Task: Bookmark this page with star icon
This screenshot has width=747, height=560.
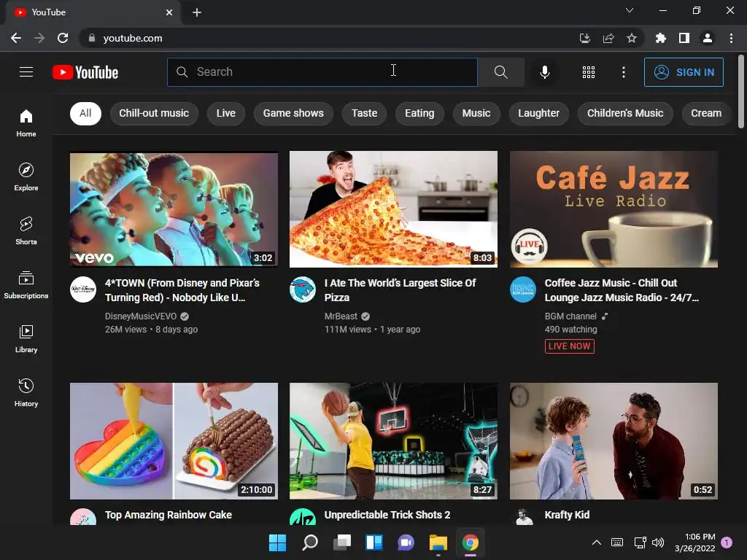Action: [x=632, y=38]
